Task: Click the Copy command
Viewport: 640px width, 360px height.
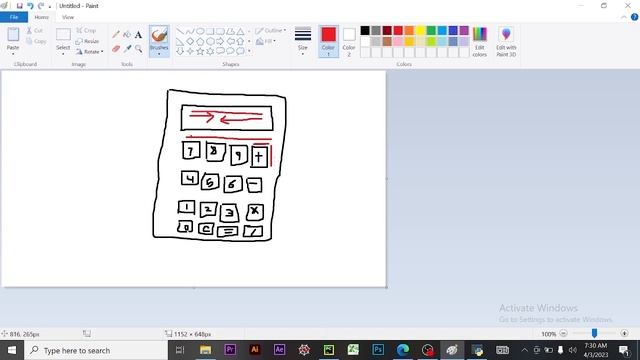Action: click(x=36, y=41)
